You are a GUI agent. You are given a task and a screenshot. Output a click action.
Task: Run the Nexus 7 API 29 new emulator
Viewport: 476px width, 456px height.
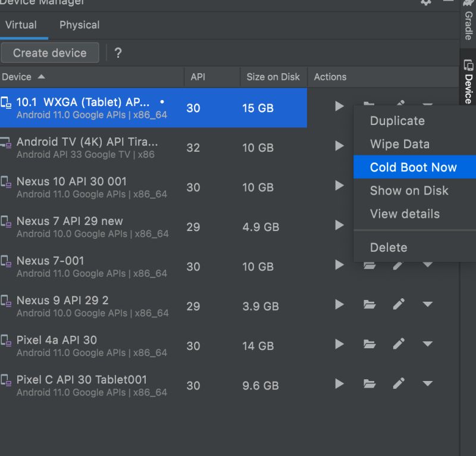pyautogui.click(x=339, y=225)
